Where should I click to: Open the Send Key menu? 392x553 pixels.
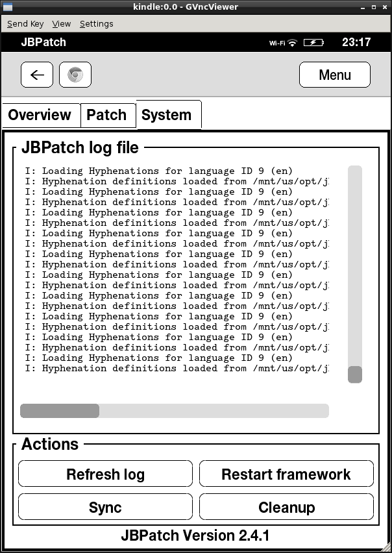pyautogui.click(x=25, y=24)
